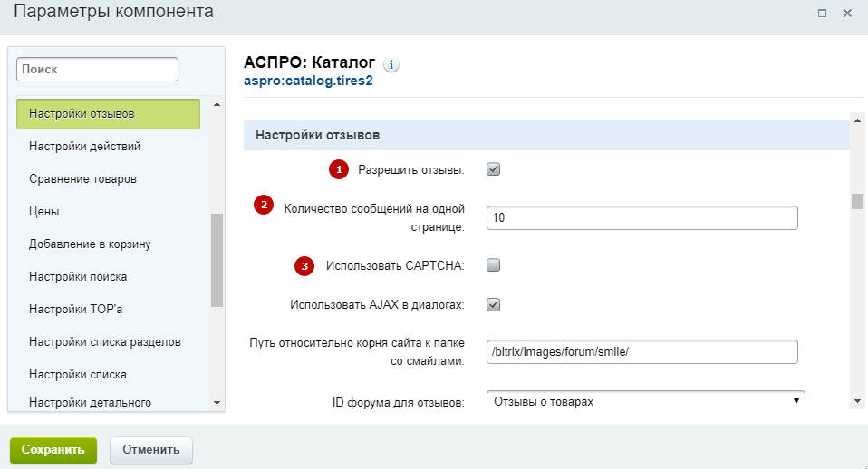Select Настройки списка section
868x469 pixels.
point(78,375)
